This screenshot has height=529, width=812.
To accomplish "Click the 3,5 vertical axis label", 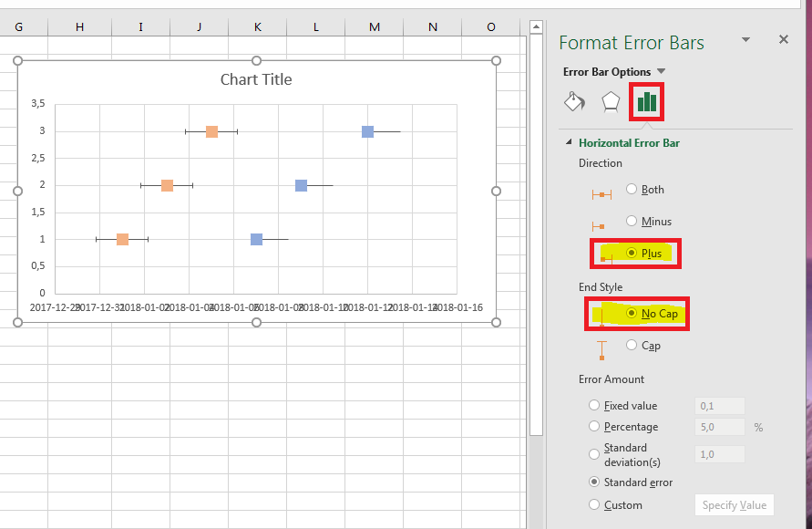I will click(37, 103).
